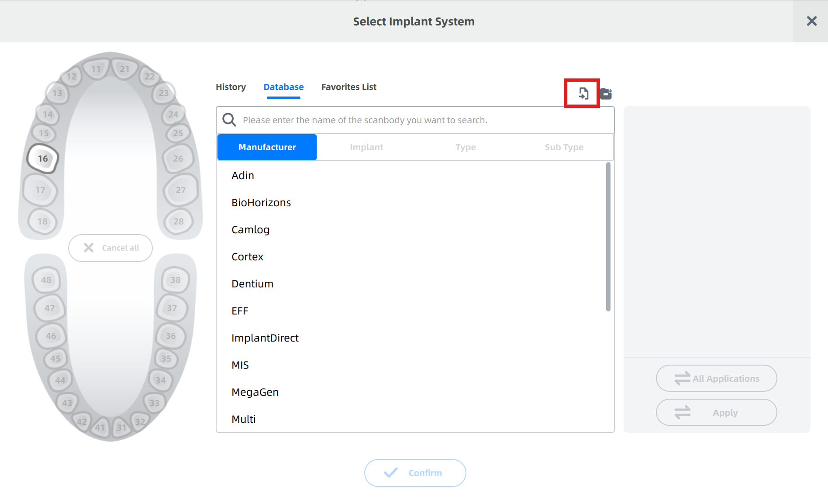Viewport: 828px width, 504px height.
Task: Click the Confirm button
Action: click(x=415, y=473)
